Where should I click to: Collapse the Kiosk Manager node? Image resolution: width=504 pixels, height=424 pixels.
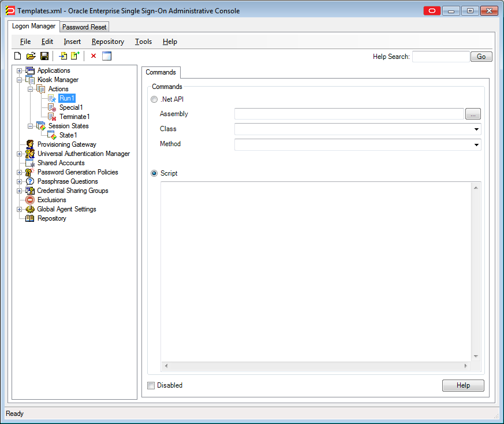coord(19,80)
